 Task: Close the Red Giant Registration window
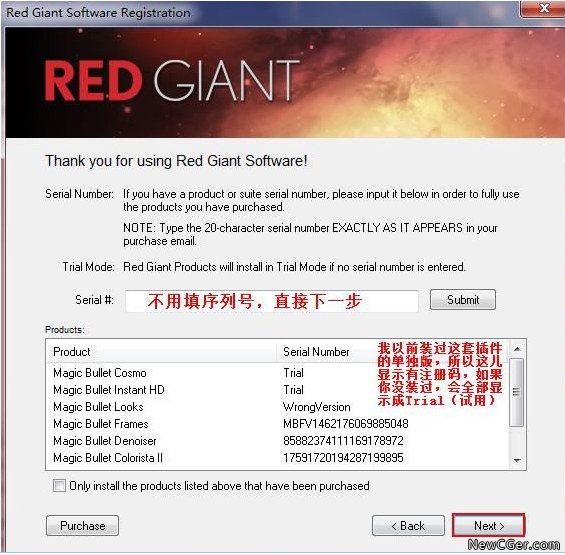click(x=543, y=8)
